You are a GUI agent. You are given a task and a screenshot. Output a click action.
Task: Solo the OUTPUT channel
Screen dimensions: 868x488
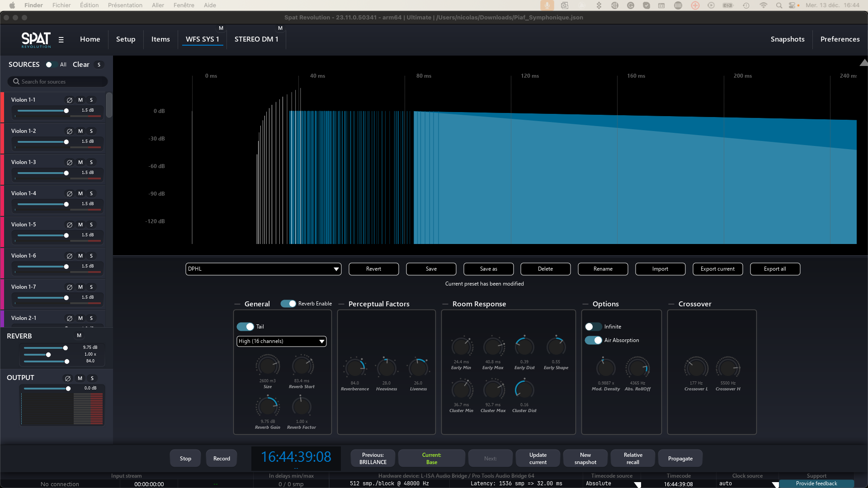(x=92, y=379)
